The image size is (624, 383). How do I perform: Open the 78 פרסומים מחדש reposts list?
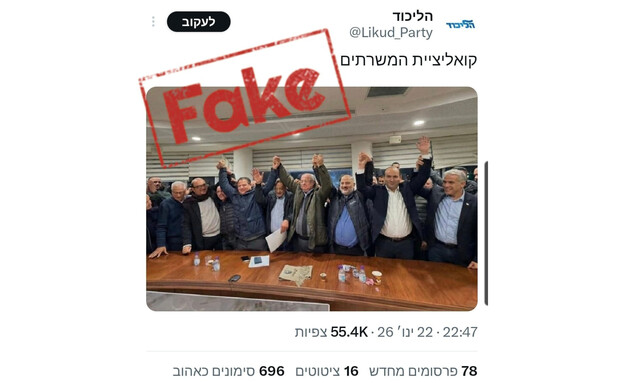(423, 371)
